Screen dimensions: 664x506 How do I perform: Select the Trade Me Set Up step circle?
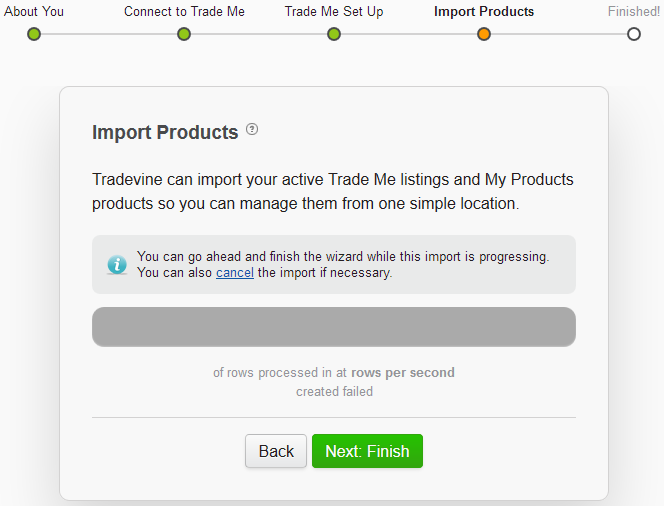(334, 34)
